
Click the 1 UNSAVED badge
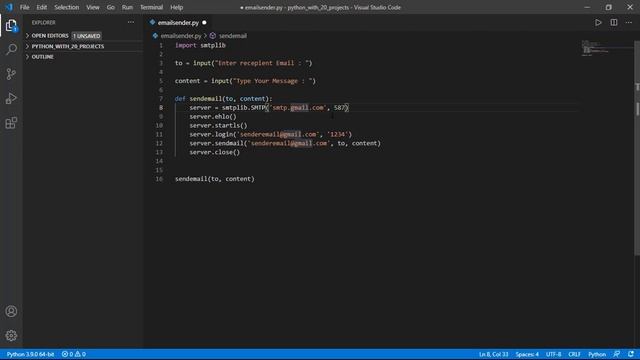(87, 36)
